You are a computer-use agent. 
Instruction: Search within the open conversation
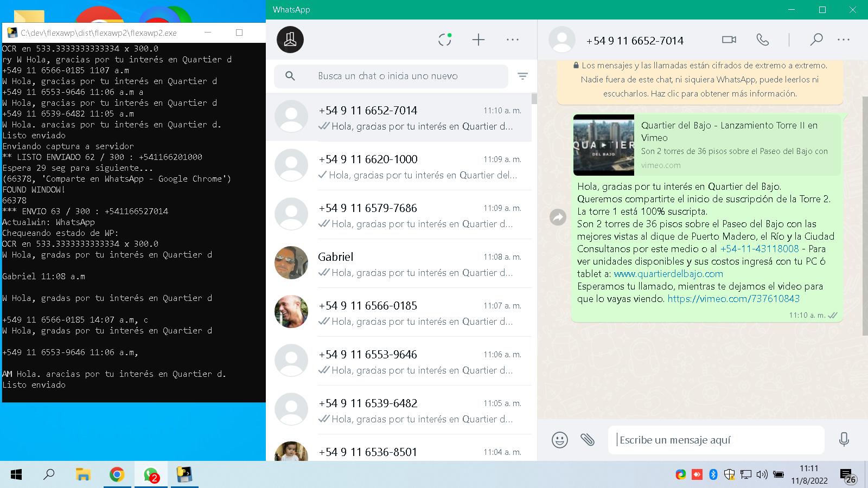pos(816,40)
